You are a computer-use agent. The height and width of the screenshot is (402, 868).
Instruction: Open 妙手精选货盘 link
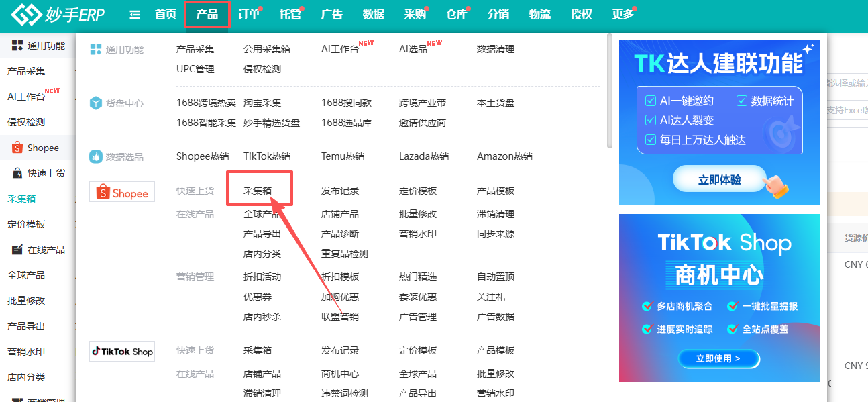click(x=272, y=123)
